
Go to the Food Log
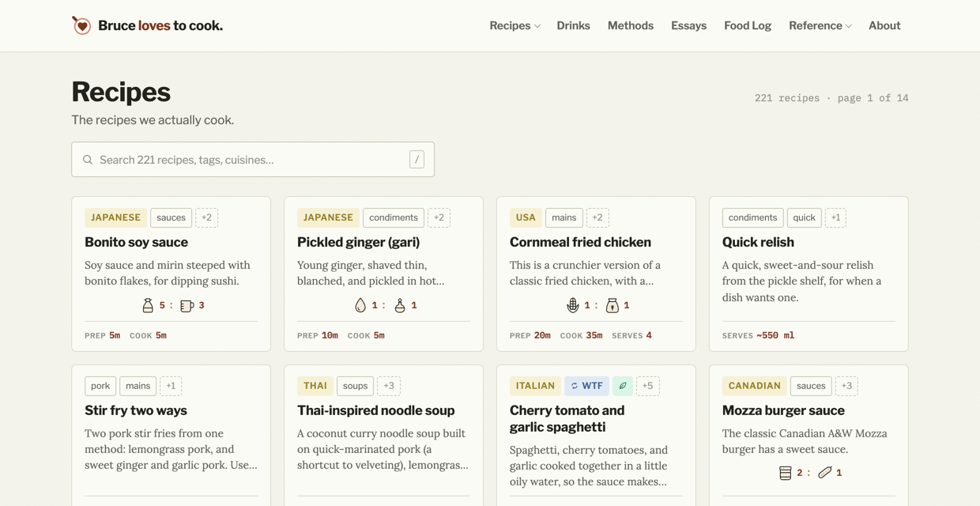(748, 25)
